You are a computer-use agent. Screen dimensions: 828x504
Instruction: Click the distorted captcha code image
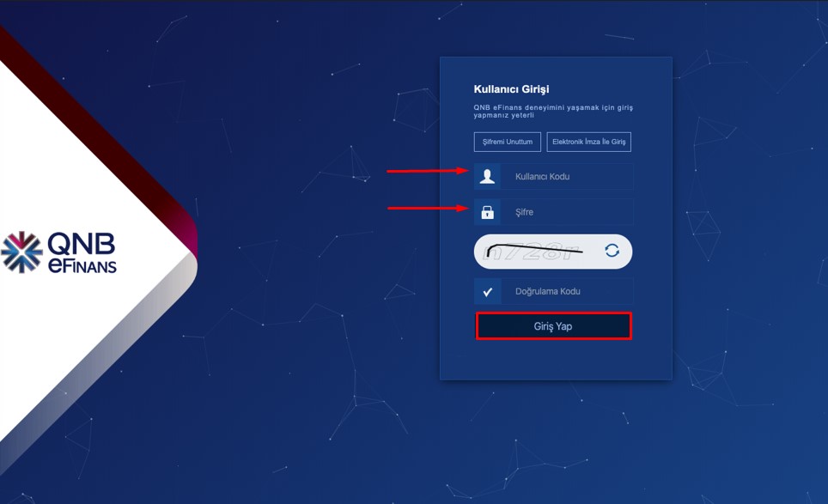[x=534, y=252]
